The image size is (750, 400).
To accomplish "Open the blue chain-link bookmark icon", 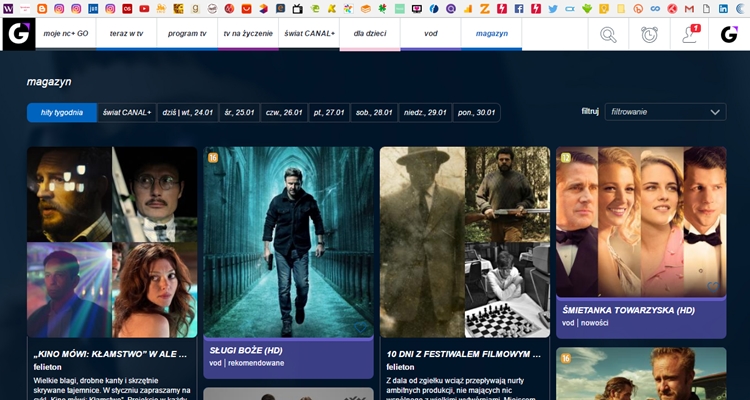I will point(655,8).
